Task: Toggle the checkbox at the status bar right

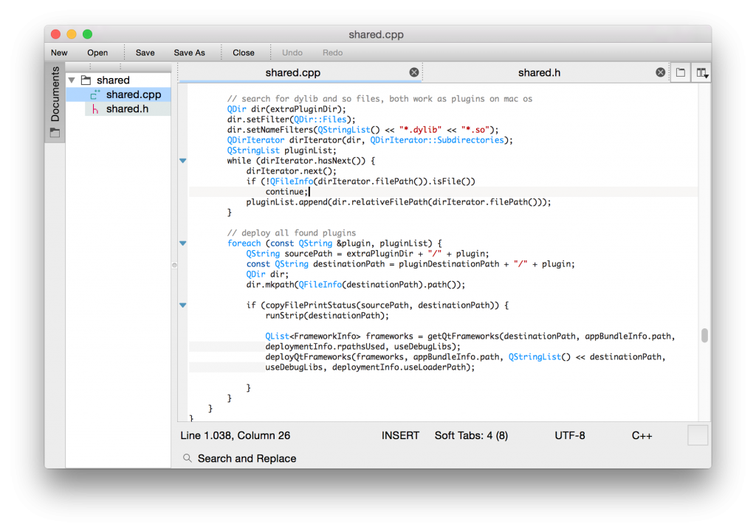Action: pos(697,435)
